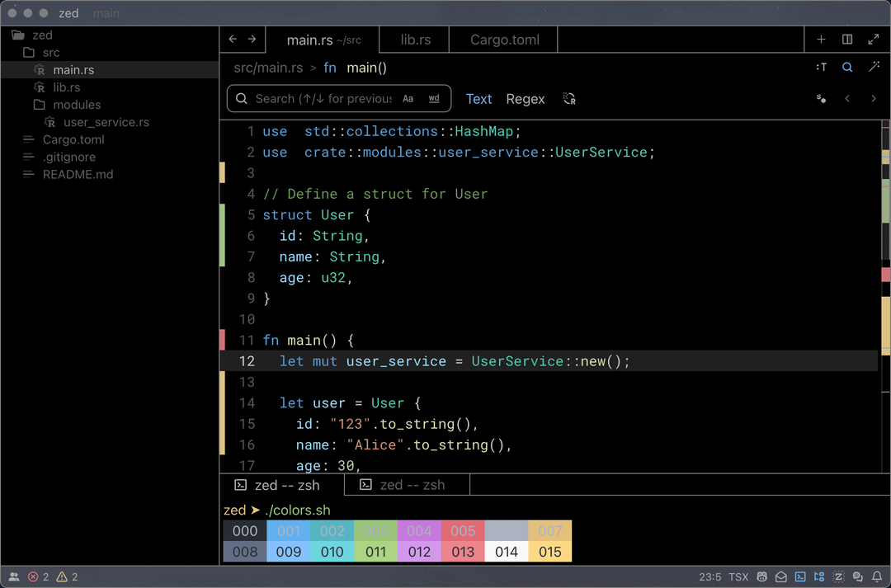Open the chat panel icon in status bar
The image size is (891, 588).
tap(857, 577)
